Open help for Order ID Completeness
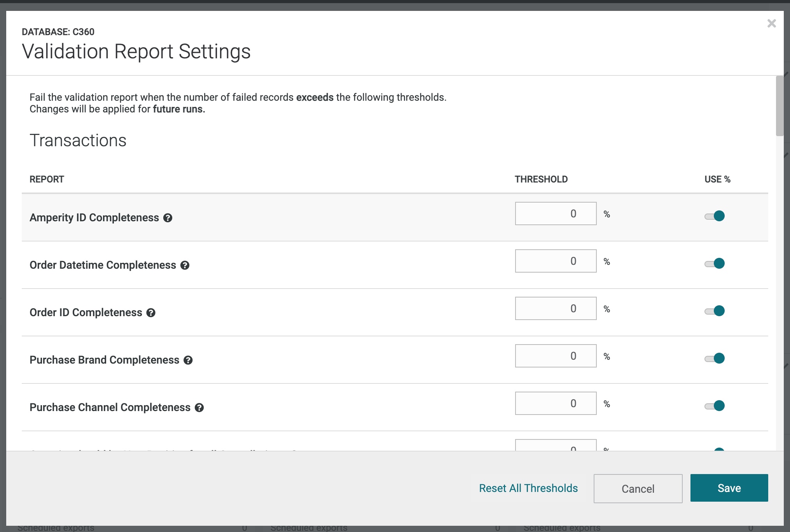Image resolution: width=790 pixels, height=532 pixels. [x=151, y=313]
